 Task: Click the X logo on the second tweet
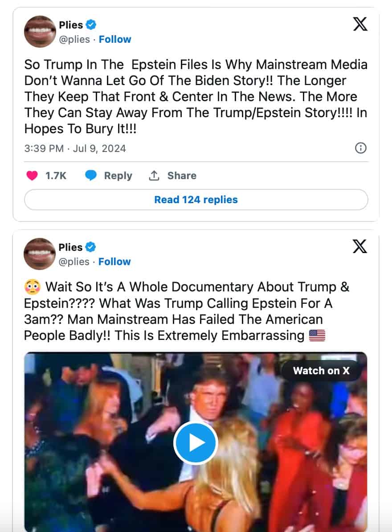pos(360,246)
